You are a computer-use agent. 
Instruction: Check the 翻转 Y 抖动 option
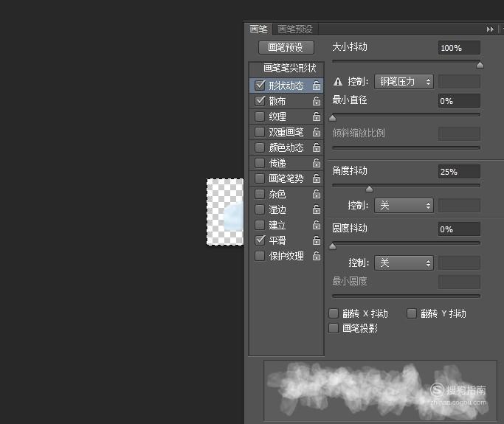pos(412,313)
